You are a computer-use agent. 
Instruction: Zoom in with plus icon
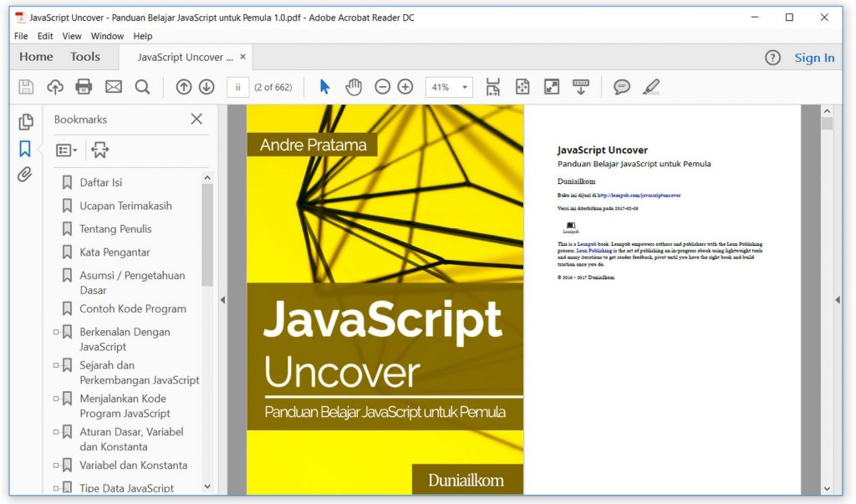coord(405,87)
